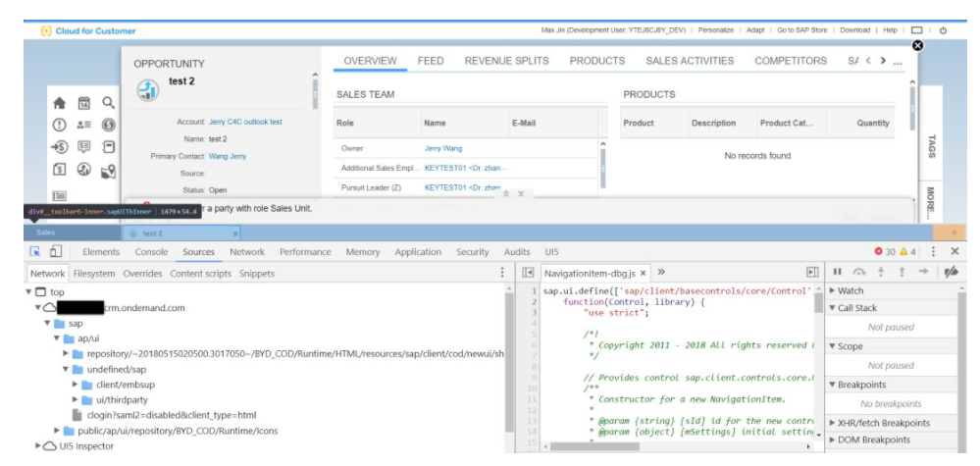Show more editor tabs via the double chevron
Screen dimensions: 980x466
[661, 272]
